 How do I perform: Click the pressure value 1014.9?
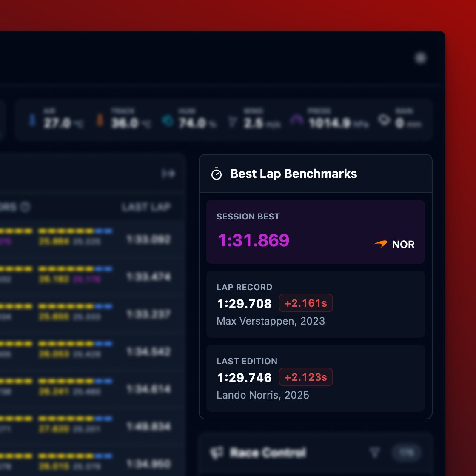tap(330, 123)
